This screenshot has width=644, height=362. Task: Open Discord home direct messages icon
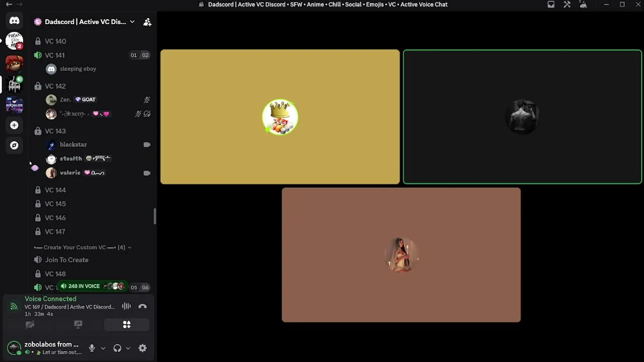click(14, 21)
